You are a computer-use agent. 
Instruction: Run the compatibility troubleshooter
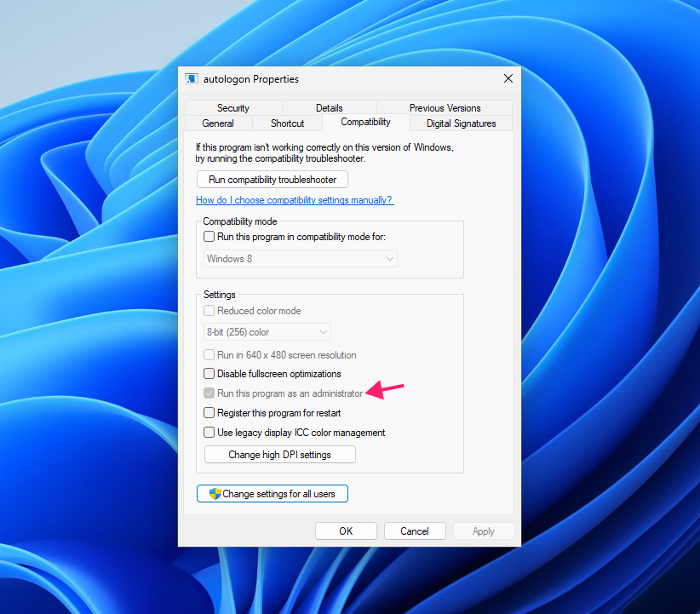coord(273,180)
